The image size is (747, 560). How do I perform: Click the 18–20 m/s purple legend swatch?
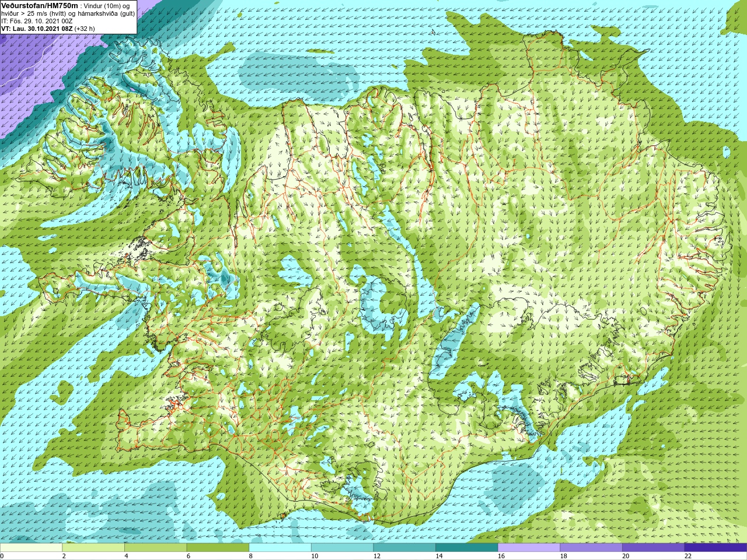pos(591,547)
